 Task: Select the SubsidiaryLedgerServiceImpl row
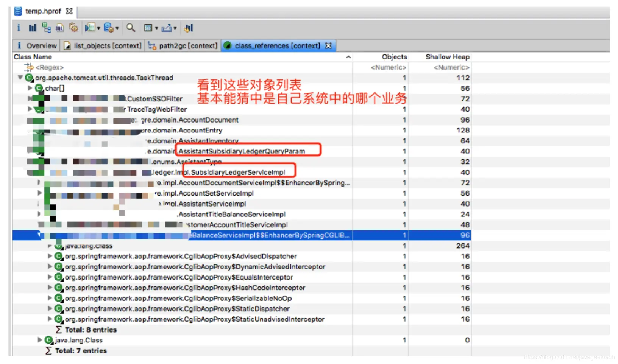(x=242, y=172)
